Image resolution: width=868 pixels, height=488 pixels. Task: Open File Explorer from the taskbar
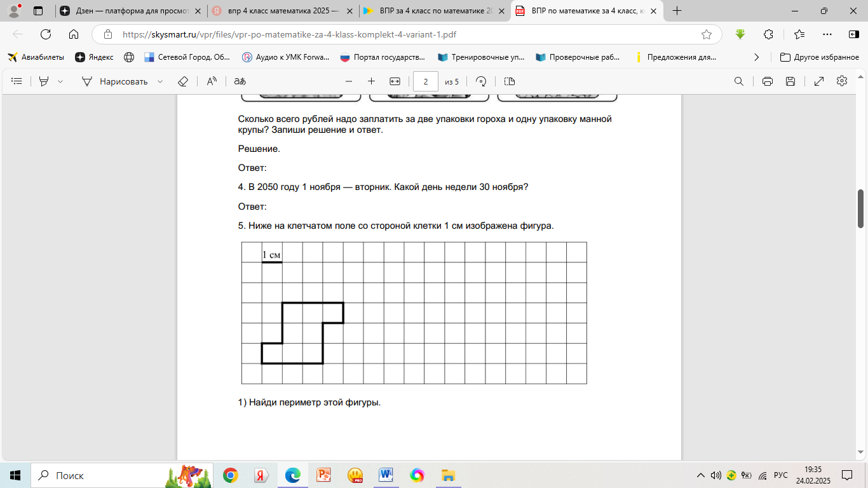[x=449, y=475]
